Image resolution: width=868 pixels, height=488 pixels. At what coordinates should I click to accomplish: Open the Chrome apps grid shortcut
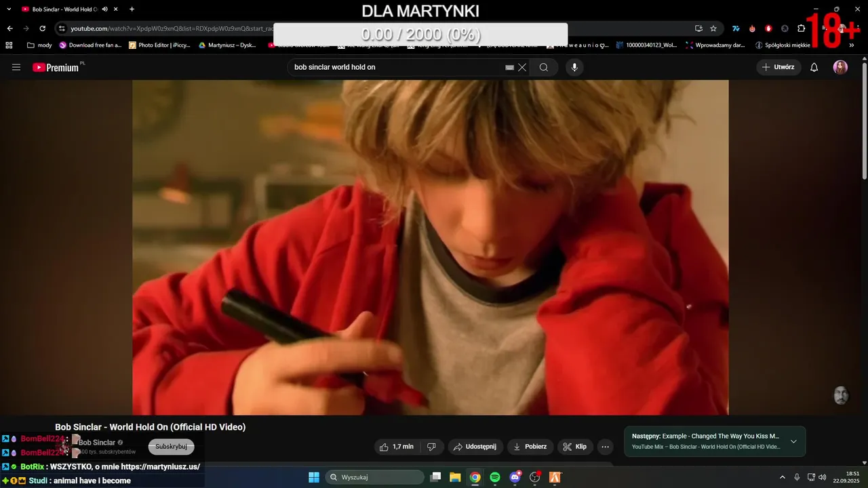pyautogui.click(x=9, y=45)
